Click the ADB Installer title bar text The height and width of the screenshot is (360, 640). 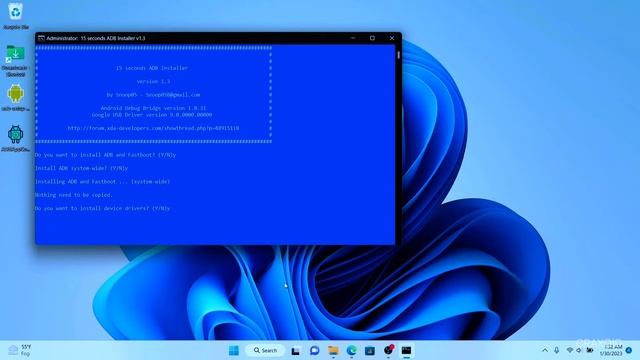pyautogui.click(x=96, y=38)
